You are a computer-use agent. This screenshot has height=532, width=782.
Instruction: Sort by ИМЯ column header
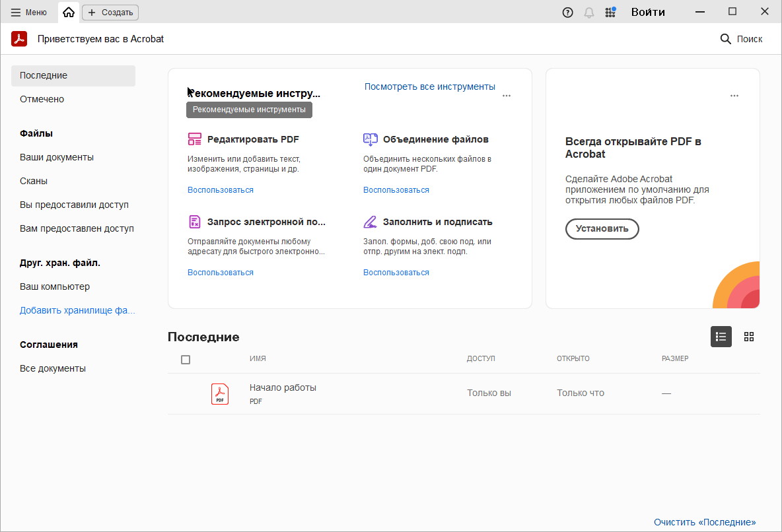click(258, 358)
